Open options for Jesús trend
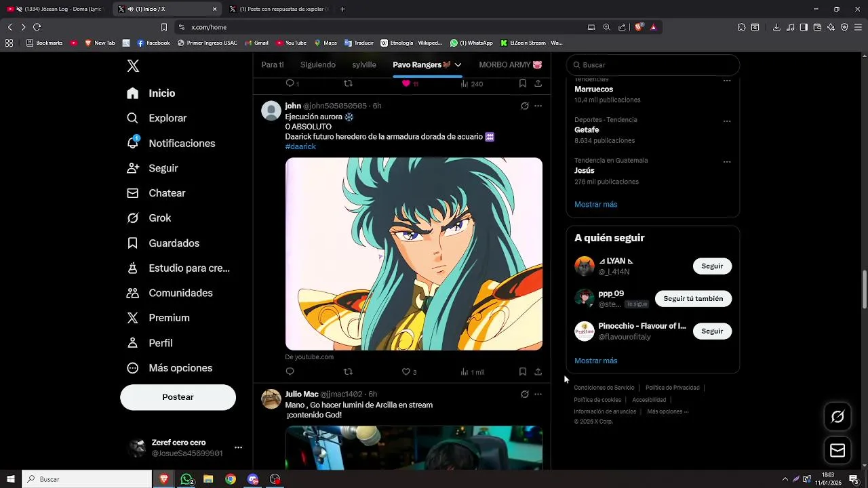The width and height of the screenshot is (868, 488). pyautogui.click(x=726, y=162)
